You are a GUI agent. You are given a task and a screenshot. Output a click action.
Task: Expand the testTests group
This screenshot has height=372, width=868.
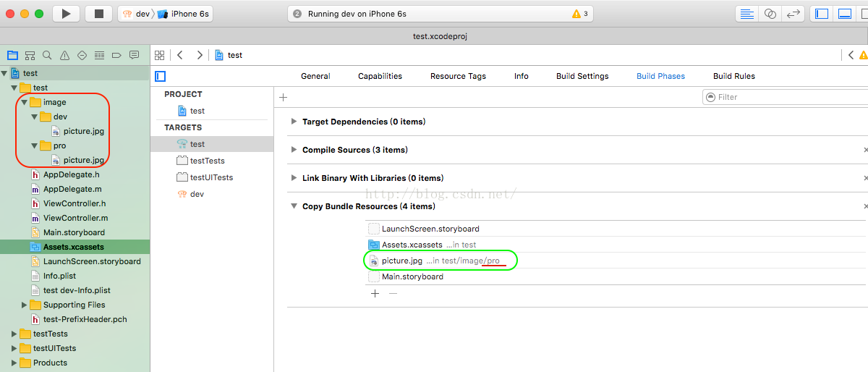click(14, 334)
